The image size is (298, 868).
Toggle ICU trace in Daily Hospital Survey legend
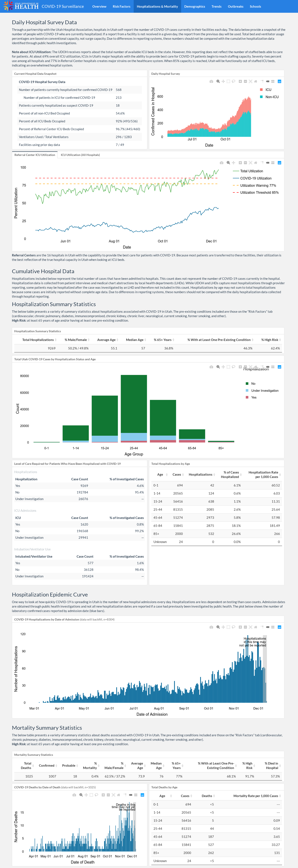click(266, 90)
